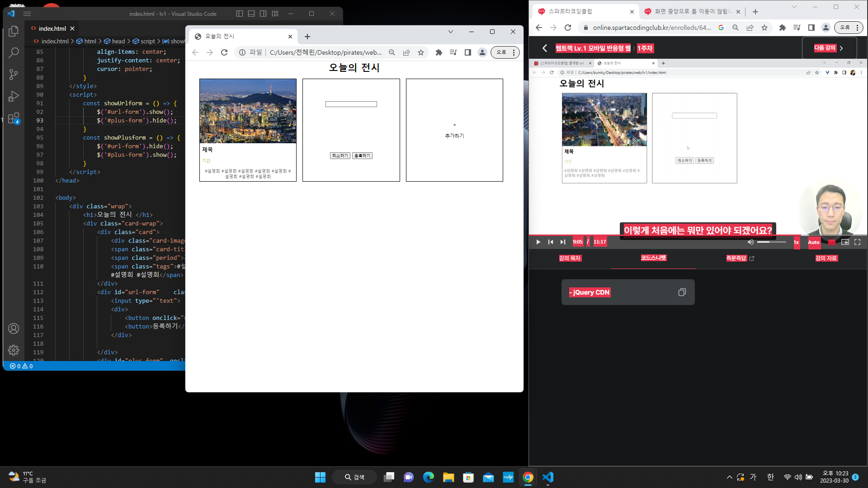Toggle picture-in-picture for lecture video

[845, 242]
